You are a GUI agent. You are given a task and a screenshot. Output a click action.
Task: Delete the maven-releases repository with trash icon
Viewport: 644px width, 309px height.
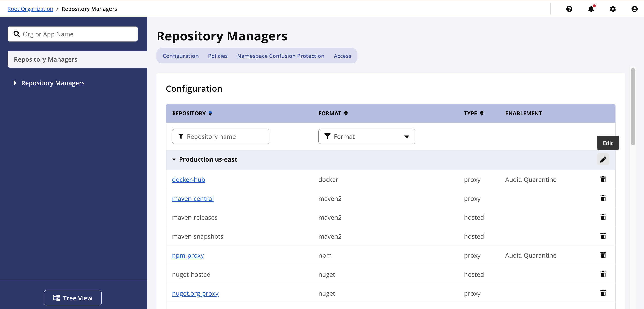[x=603, y=217]
